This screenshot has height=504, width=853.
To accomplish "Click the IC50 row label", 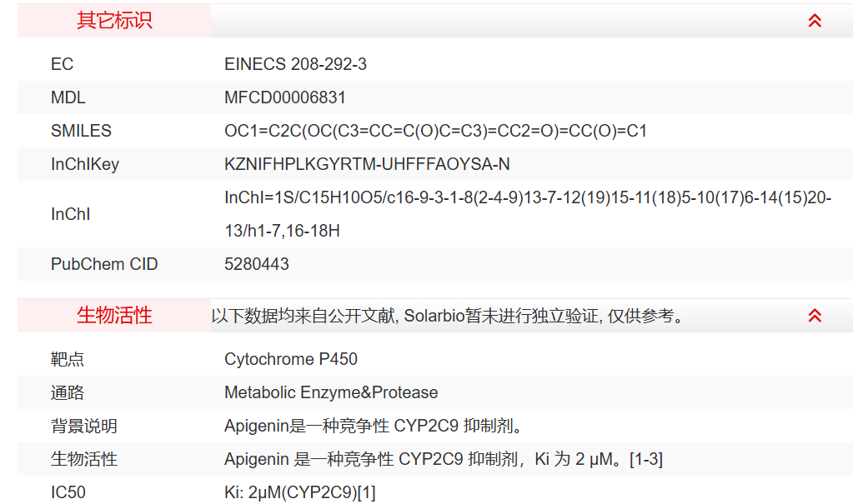I will click(x=68, y=492).
